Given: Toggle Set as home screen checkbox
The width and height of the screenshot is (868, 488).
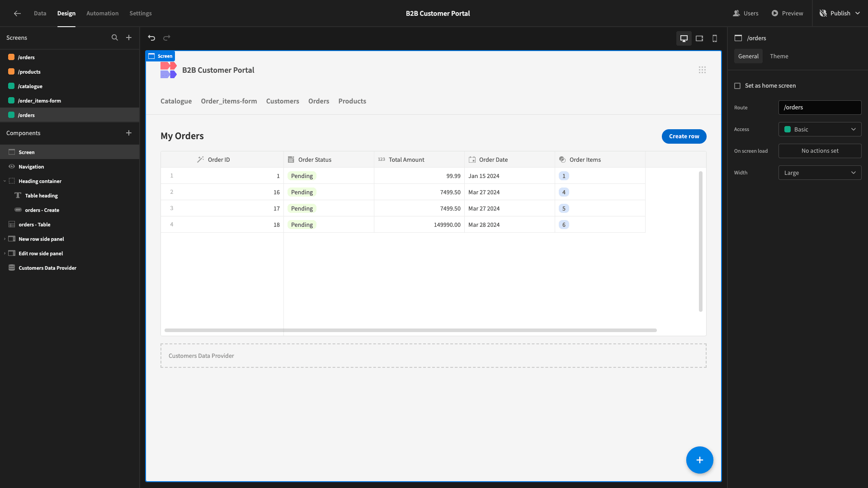Looking at the screenshot, I should (737, 86).
